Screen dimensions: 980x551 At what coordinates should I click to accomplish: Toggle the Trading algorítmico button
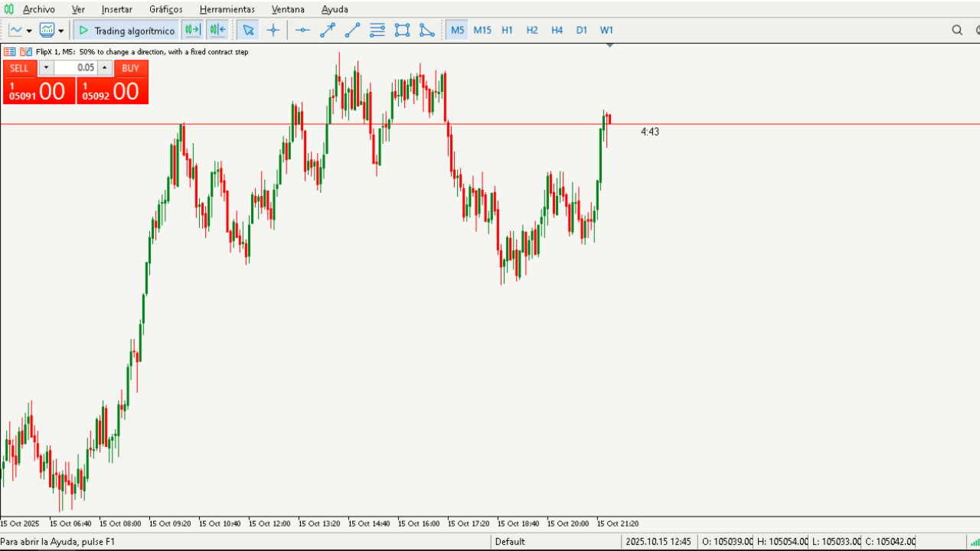coord(126,30)
